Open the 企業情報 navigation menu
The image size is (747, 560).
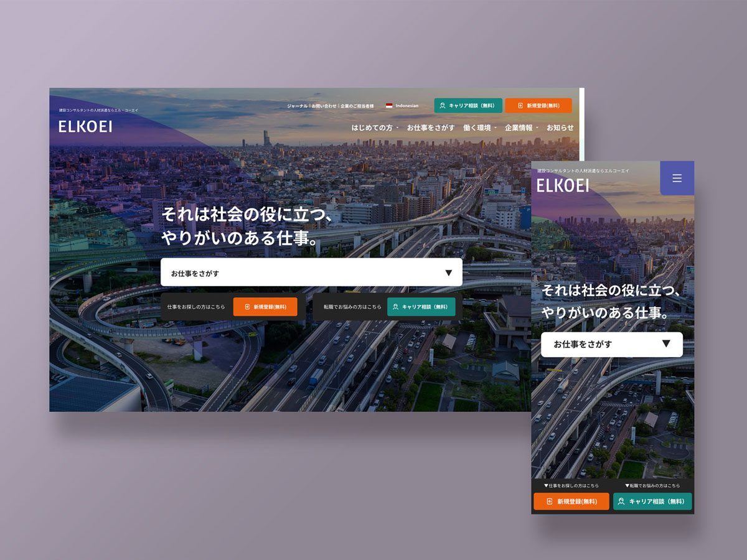[521, 128]
